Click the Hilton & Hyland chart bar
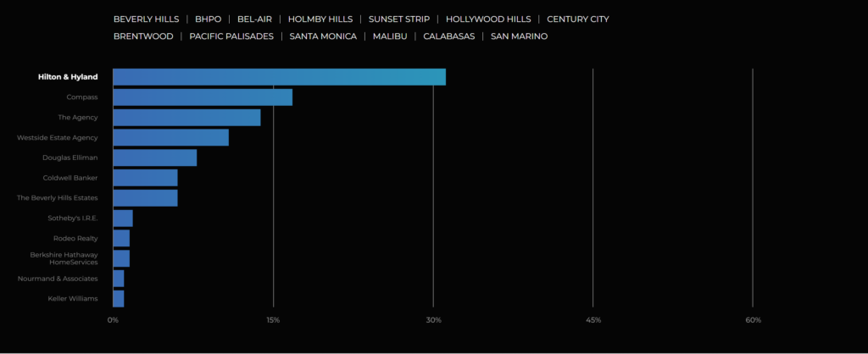 279,77
